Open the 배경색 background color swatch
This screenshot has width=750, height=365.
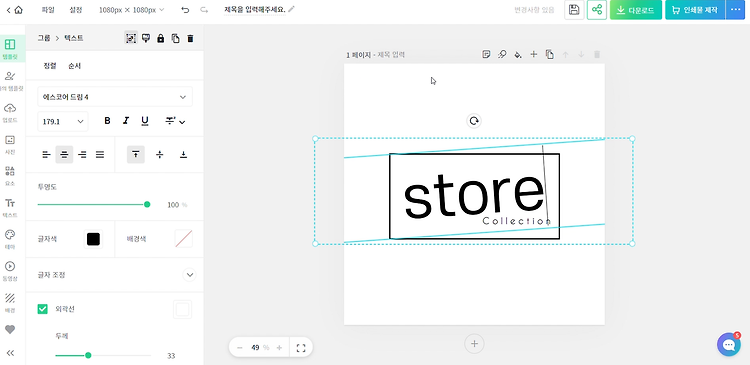[x=183, y=239]
